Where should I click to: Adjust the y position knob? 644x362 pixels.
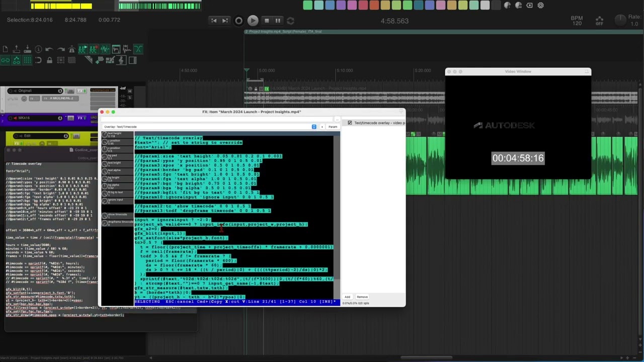[x=105, y=141]
